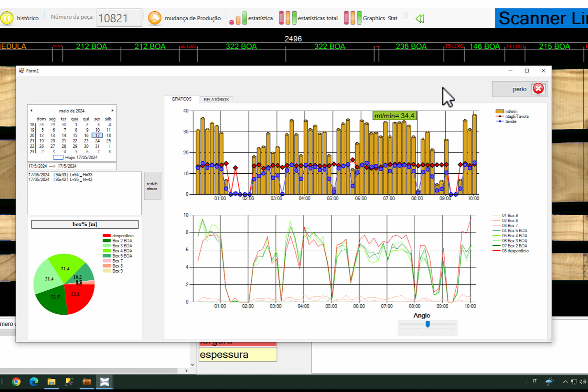
Task: Click Hoje: 17/05/2024 link in calendar
Action: [81, 157]
